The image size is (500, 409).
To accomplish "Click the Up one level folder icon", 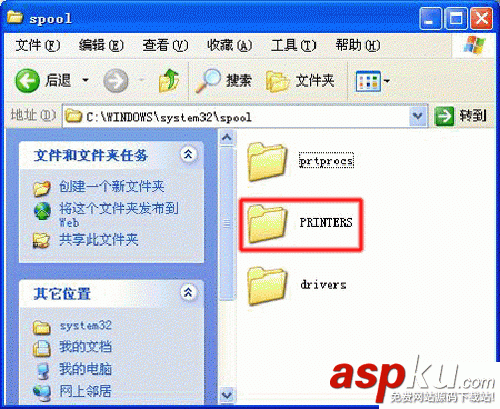I will [169, 80].
